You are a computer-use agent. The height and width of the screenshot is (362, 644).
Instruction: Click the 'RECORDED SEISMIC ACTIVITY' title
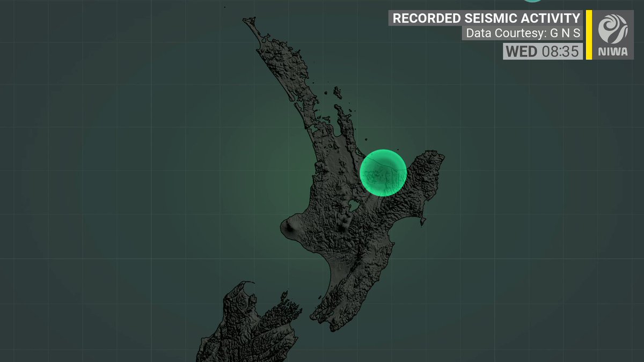tap(486, 18)
